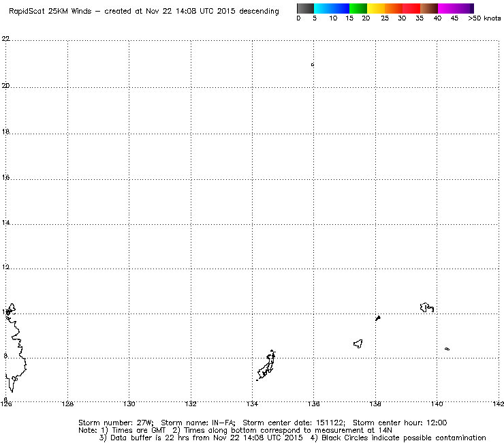Click the longitude label 138

tap(375, 403)
